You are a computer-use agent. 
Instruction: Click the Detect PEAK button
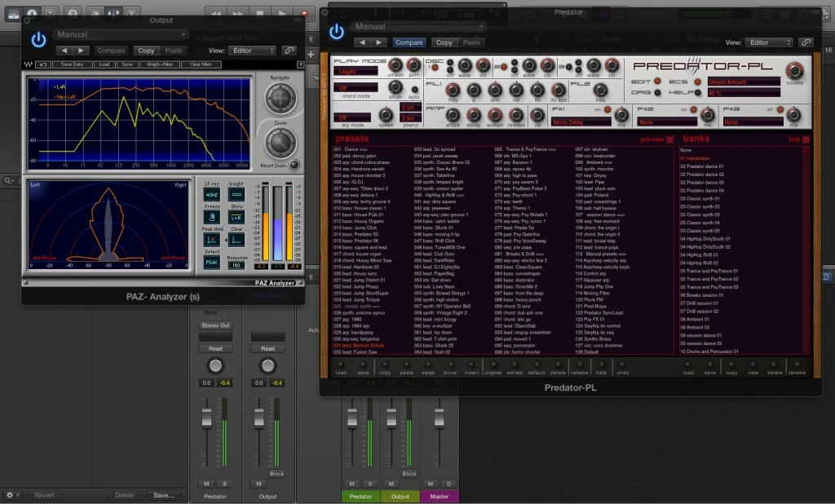tap(211, 262)
